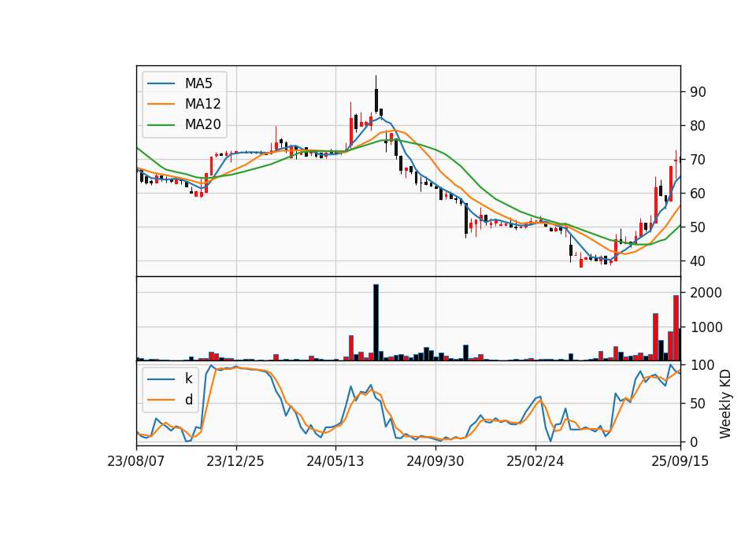
Task: Click the 1000 volume axis tick
Action: 706,327
